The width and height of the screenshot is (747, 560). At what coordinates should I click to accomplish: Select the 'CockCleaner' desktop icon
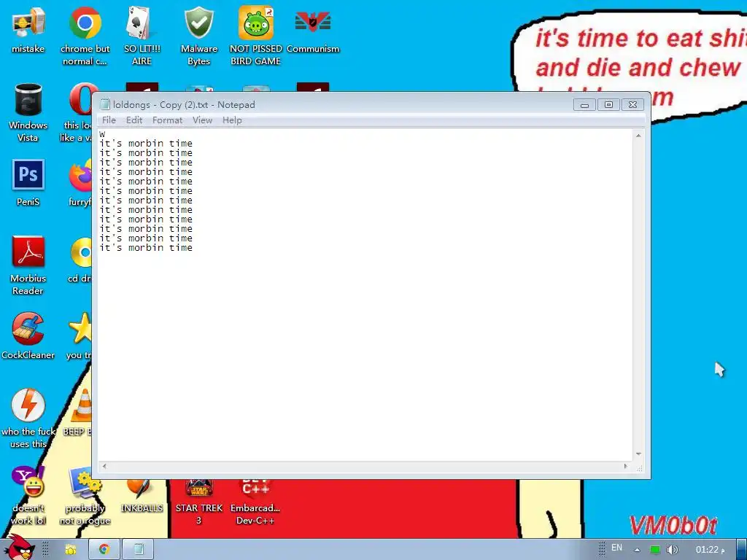point(28,335)
